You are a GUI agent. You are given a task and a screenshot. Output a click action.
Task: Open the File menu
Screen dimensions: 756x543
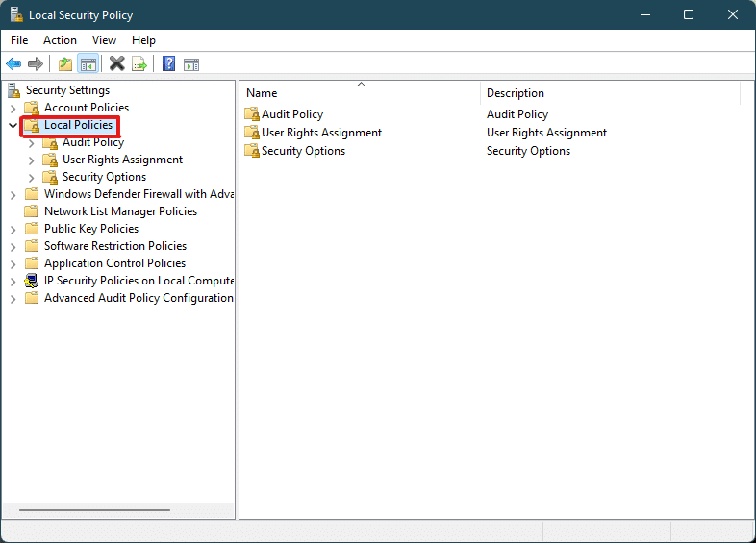tap(19, 40)
